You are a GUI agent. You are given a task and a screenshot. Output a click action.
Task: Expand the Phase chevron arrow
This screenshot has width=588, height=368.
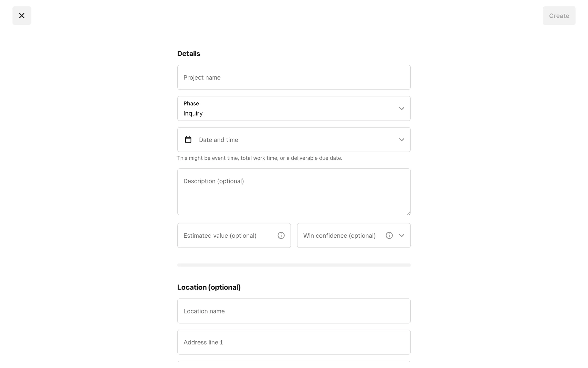401,109
